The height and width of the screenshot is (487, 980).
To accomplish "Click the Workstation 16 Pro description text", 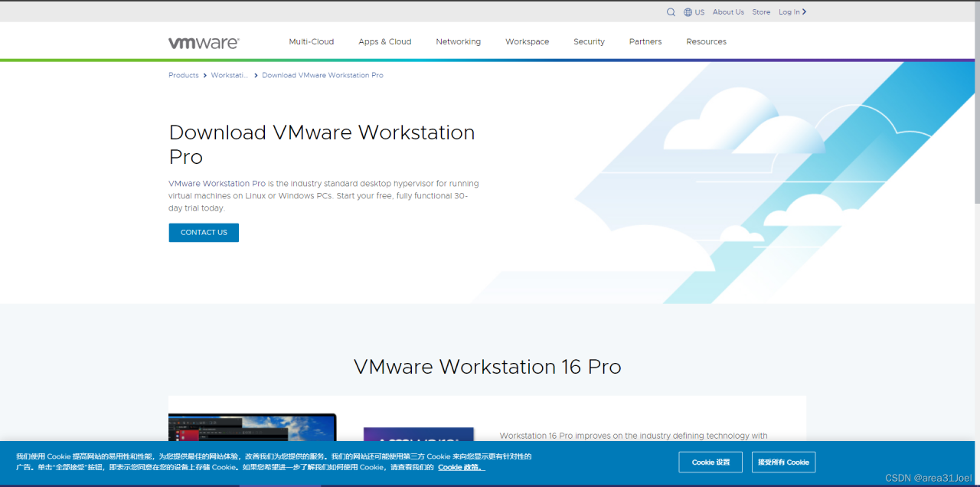I will [x=634, y=436].
